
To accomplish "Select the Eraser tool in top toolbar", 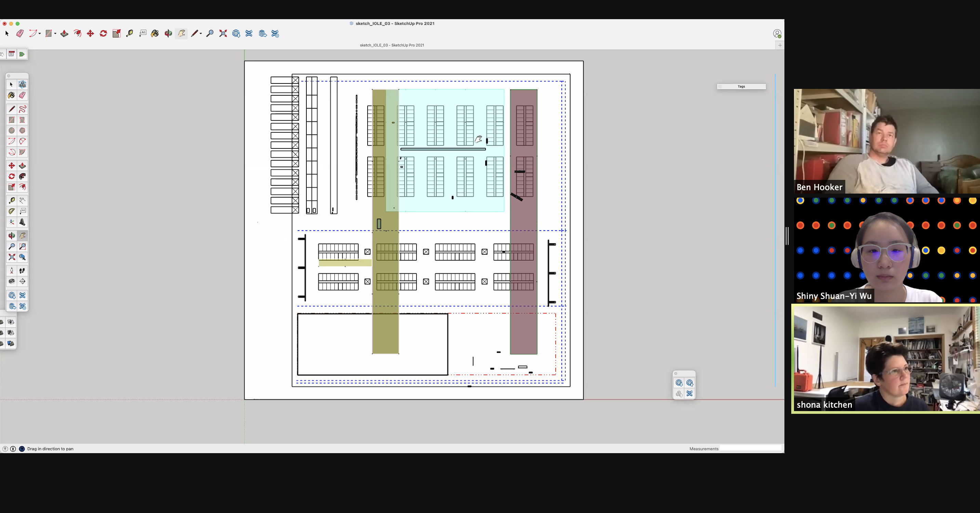I will click(20, 34).
